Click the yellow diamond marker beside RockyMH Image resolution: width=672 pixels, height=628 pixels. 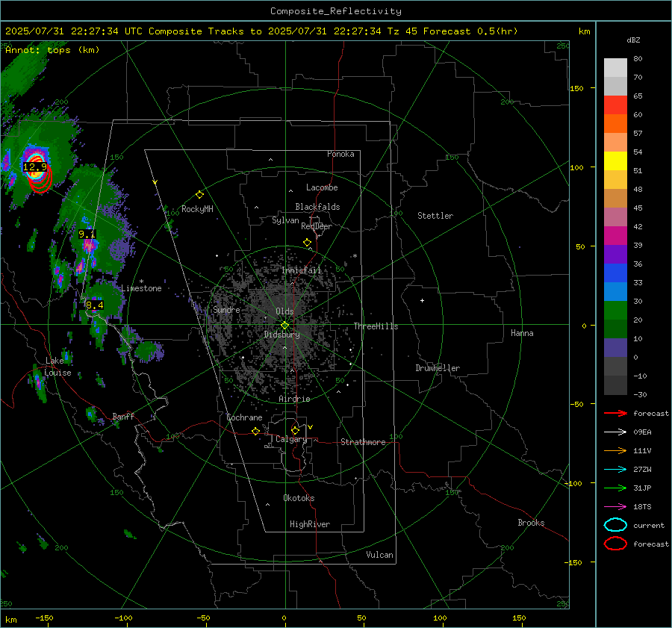point(199,195)
